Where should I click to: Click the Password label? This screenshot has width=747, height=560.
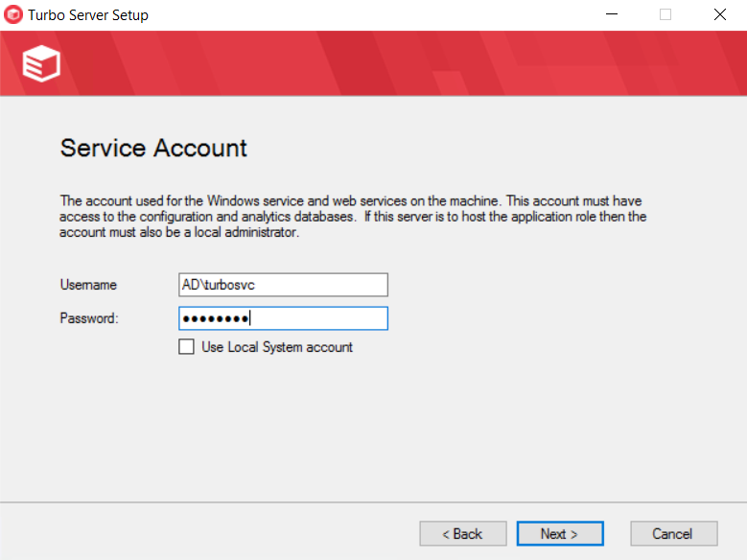89,318
